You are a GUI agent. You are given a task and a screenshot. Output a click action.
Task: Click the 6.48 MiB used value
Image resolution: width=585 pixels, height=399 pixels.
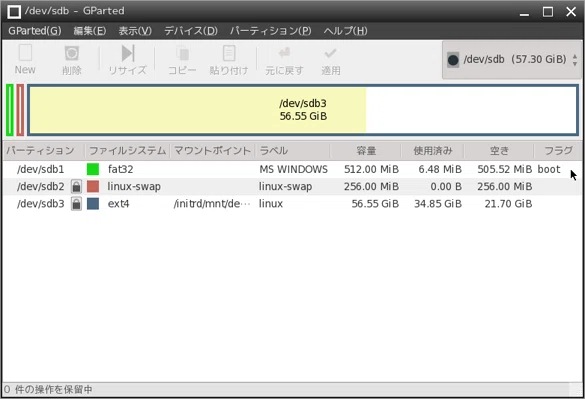pyautogui.click(x=440, y=169)
